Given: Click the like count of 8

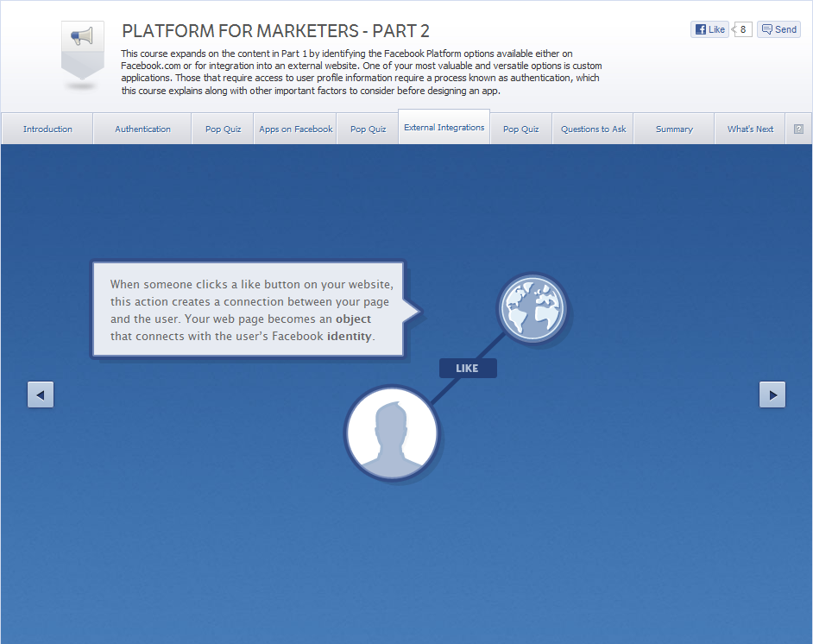Looking at the screenshot, I should pos(742,29).
